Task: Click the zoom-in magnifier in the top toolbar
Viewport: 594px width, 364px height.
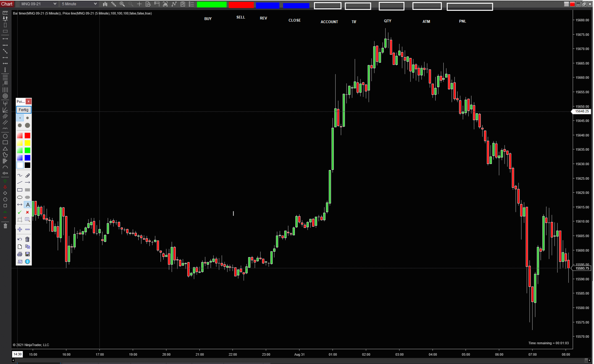Action: 122,4
